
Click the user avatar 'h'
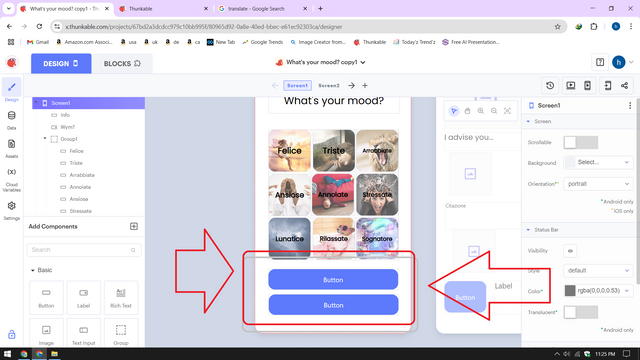[618, 62]
